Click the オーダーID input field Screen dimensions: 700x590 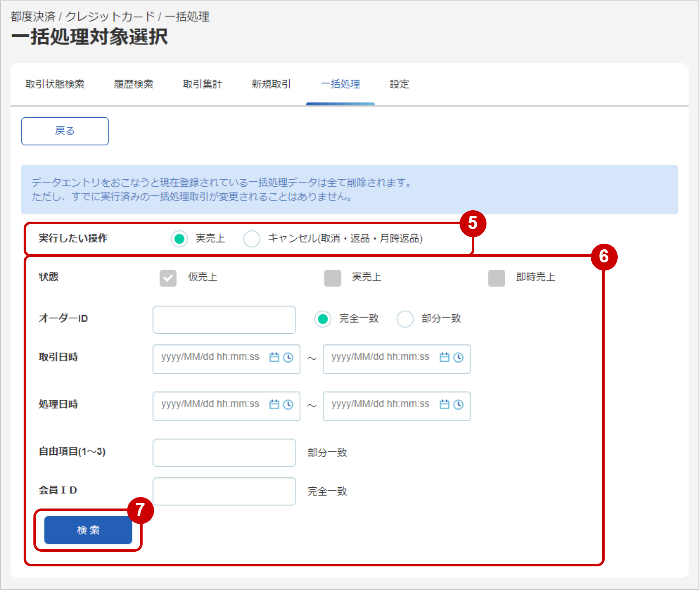(224, 319)
